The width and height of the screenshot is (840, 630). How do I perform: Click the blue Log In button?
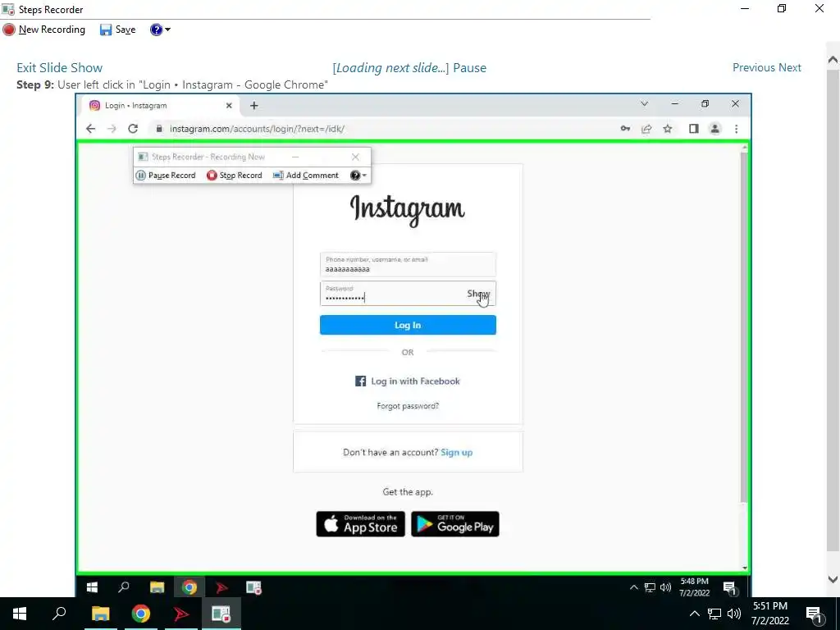point(408,325)
